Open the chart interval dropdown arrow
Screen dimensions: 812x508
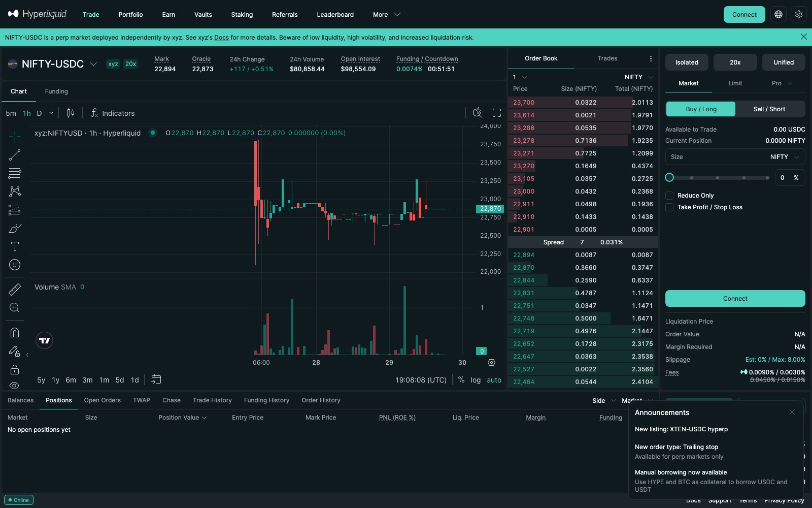tap(51, 113)
